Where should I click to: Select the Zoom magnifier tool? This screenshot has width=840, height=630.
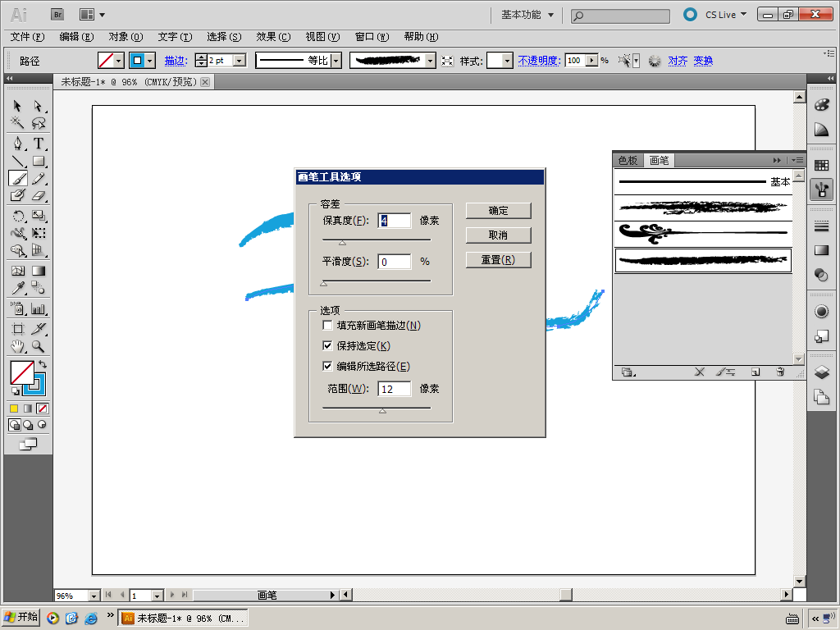point(38,347)
